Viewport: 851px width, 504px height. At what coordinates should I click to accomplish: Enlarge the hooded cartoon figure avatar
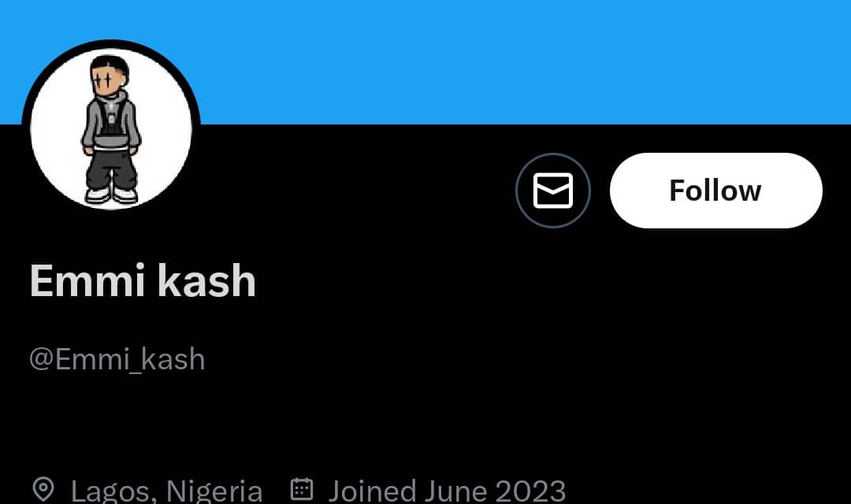[x=111, y=131]
